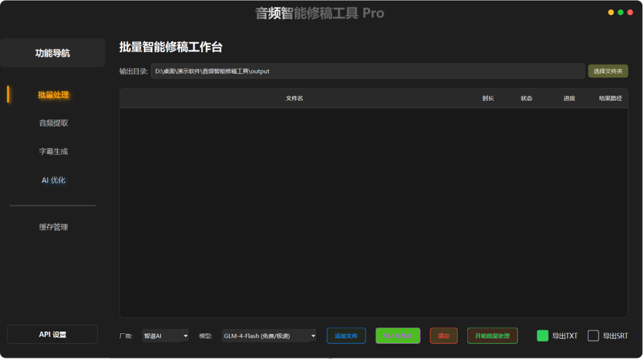Click the 输出目录 path input field
The height and width of the screenshot is (359, 644).
368,71
